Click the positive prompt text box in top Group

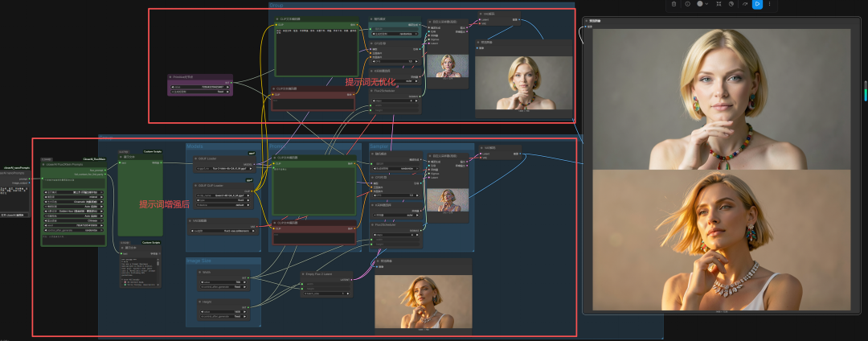click(316, 52)
